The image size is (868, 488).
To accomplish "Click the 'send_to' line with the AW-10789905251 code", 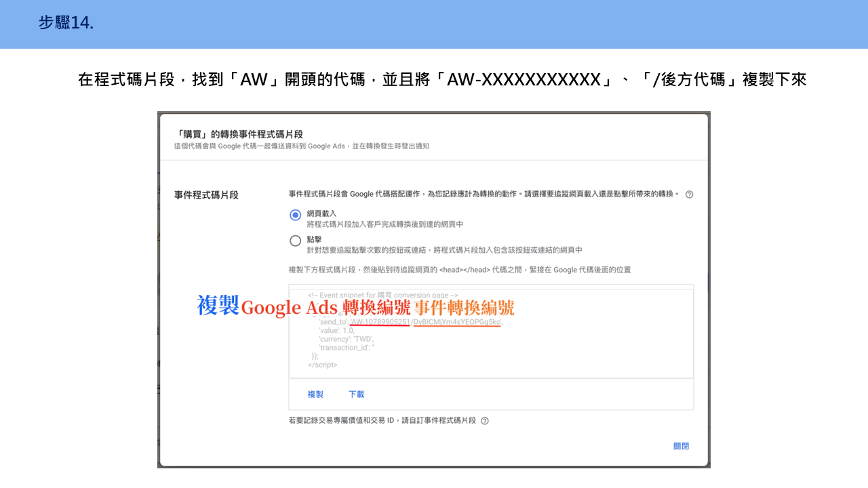I will (410, 322).
